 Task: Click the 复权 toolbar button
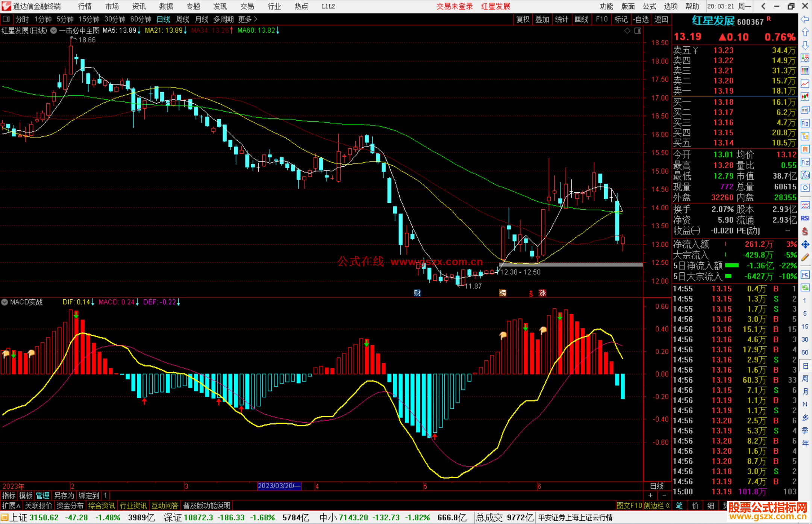[523, 19]
